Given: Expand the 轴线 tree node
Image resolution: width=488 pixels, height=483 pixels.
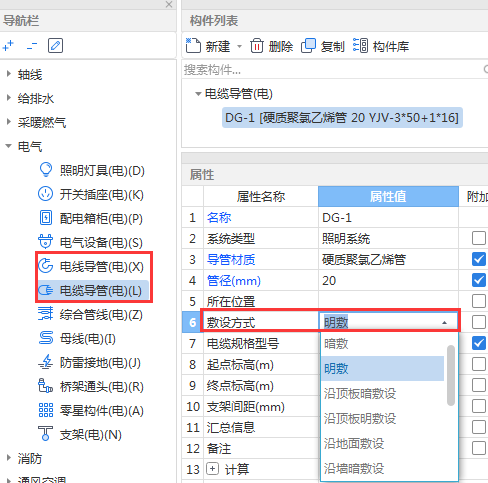Looking at the screenshot, I should pyautogui.click(x=9, y=74).
